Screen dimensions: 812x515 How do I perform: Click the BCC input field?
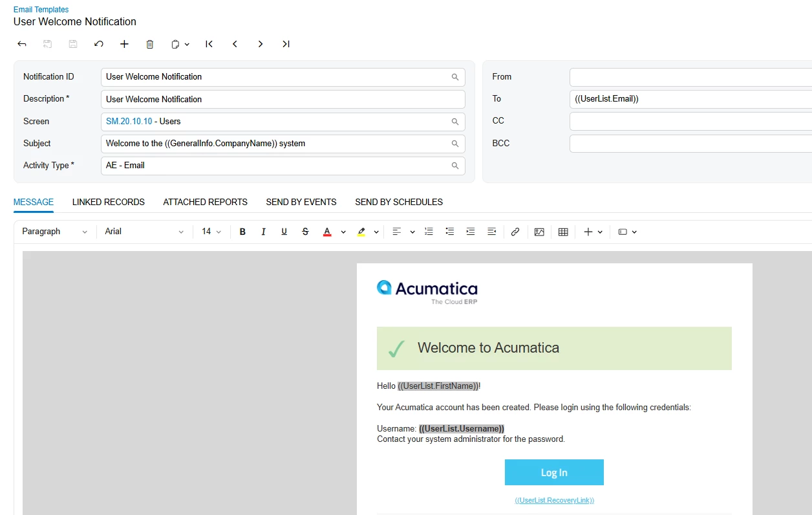690,143
